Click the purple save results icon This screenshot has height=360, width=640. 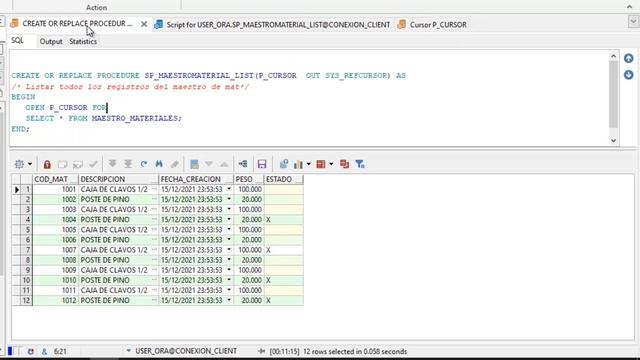262,164
